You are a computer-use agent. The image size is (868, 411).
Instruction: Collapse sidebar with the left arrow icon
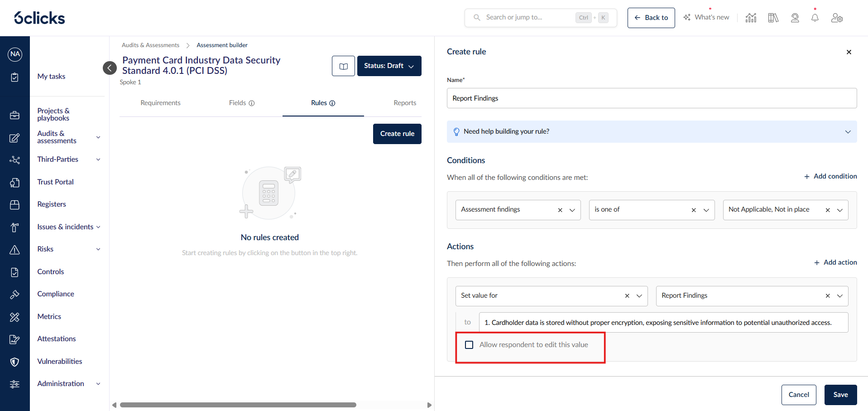[x=110, y=68]
